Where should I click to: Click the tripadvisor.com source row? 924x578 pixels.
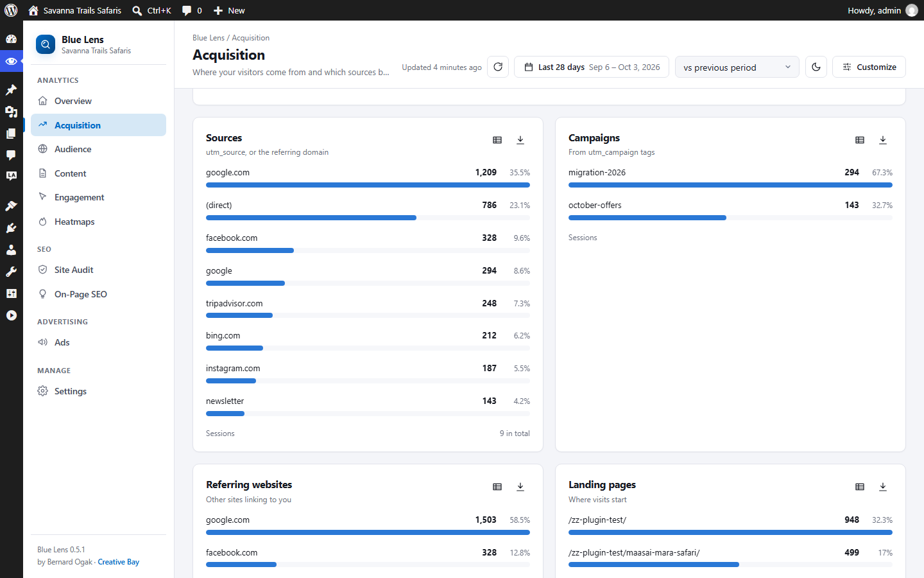pos(368,308)
